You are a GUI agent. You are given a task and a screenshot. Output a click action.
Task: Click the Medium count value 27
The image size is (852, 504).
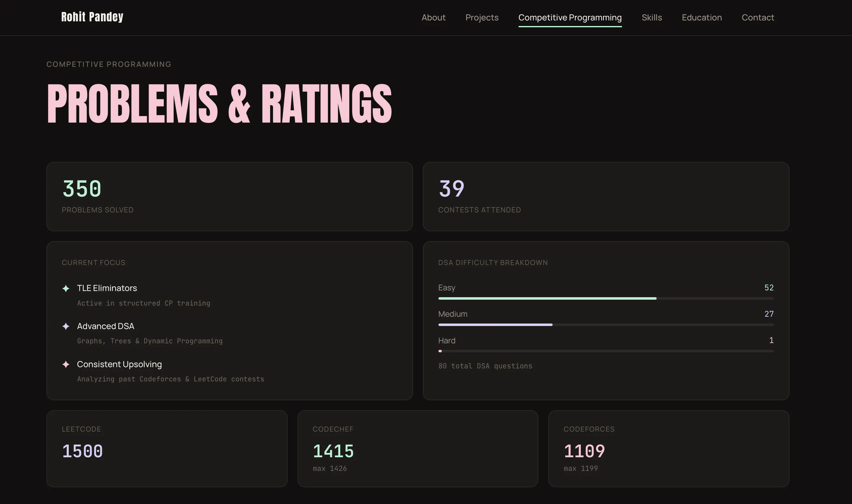coord(769,314)
